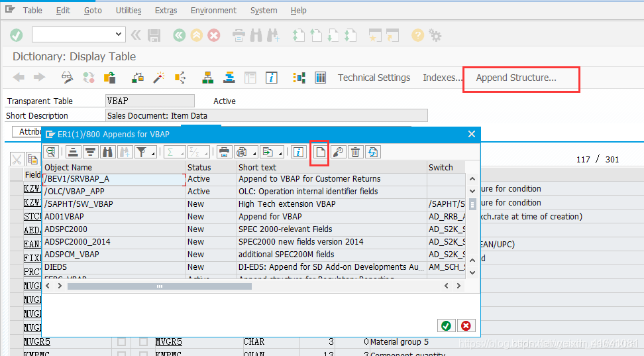644x356 pixels.
Task: Click the Find binoculars icon in Appends dialog
Action: pos(107,152)
